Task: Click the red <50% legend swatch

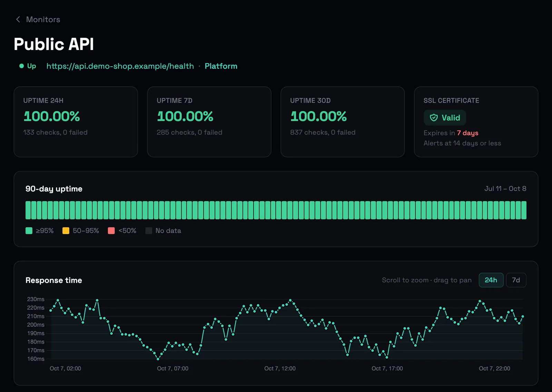Action: coord(111,231)
